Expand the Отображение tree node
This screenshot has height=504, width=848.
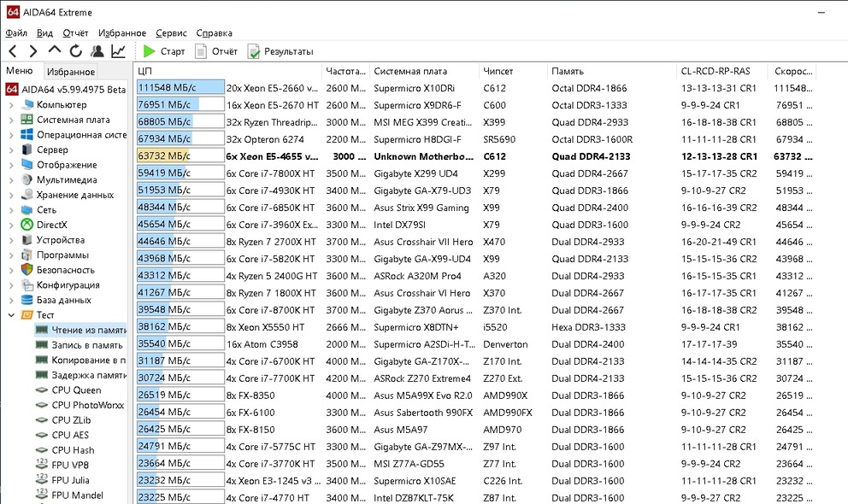click(11, 165)
